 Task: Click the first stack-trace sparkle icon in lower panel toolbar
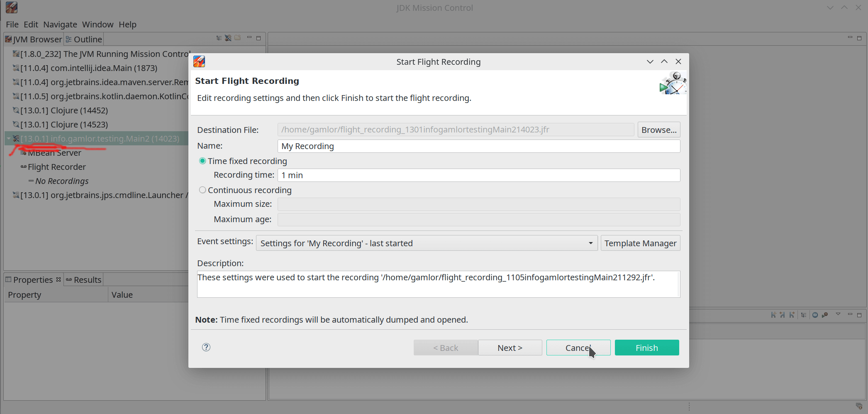(x=773, y=315)
